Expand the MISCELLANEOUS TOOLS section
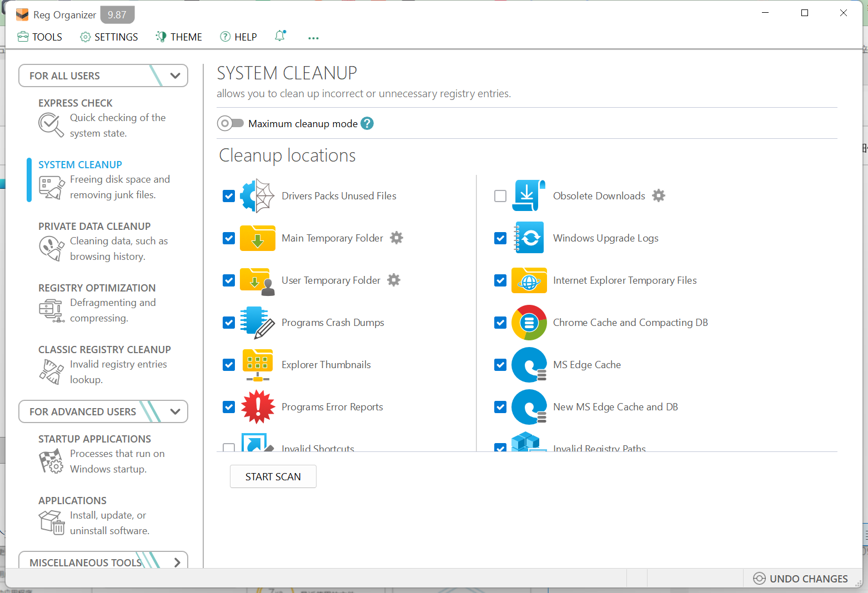 [177, 562]
